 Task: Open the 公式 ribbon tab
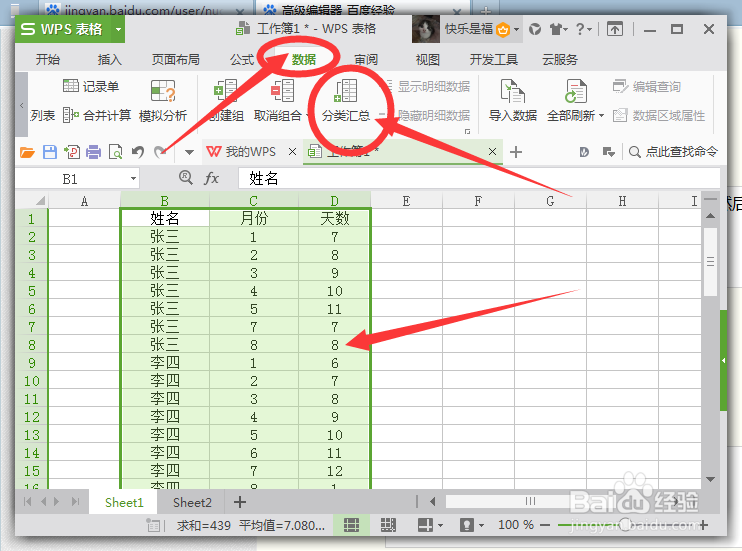point(242,59)
